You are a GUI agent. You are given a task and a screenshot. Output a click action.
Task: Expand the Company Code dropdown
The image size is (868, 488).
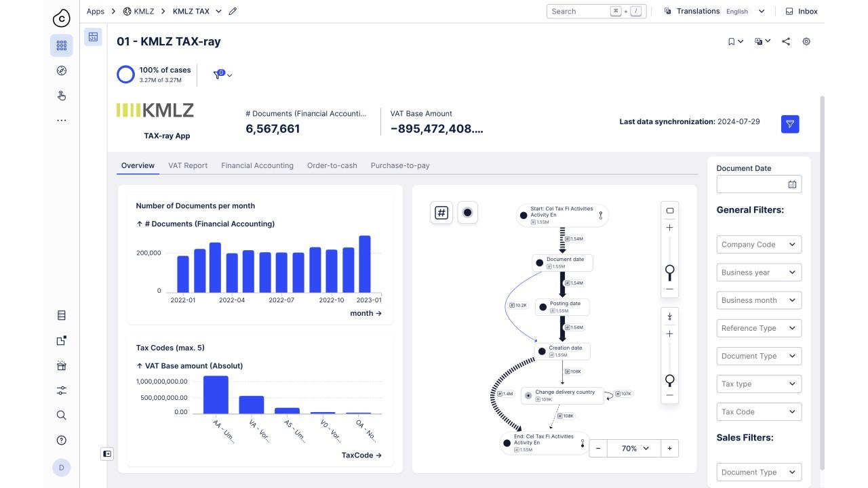coord(759,245)
